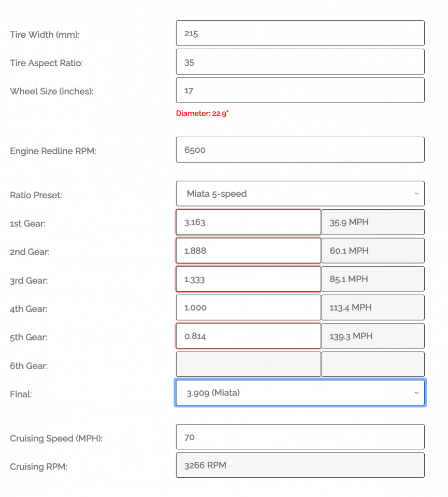Focus the 4th Gear ratio field

click(248, 308)
